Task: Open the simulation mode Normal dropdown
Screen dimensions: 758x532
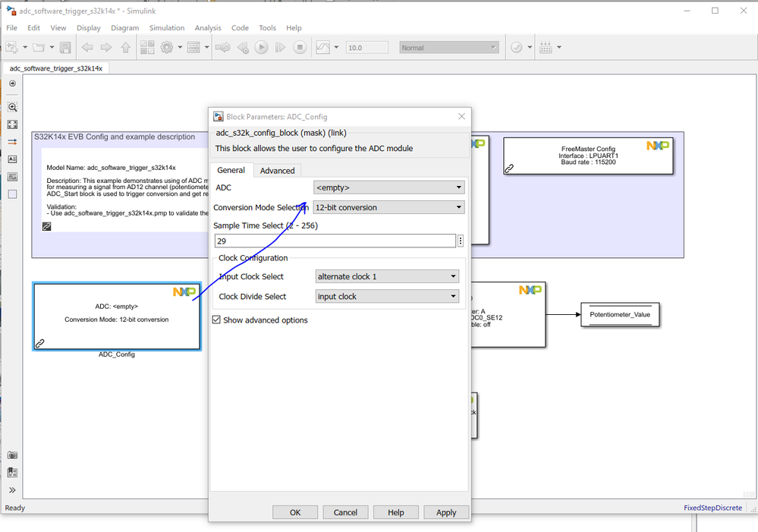Action: [449, 47]
